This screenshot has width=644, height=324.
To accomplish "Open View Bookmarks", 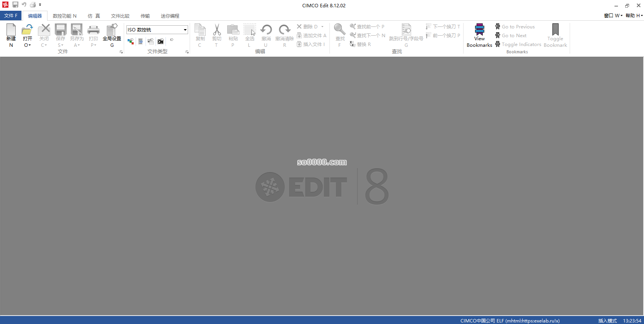I will click(479, 35).
